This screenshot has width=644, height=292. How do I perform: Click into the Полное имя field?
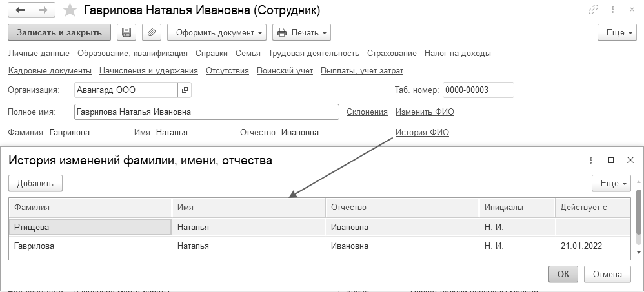[x=206, y=112]
